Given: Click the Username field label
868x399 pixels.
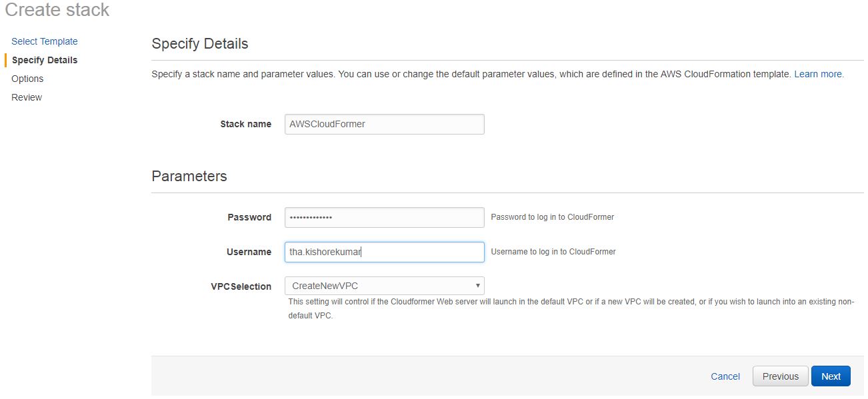Looking at the screenshot, I should (x=249, y=252).
